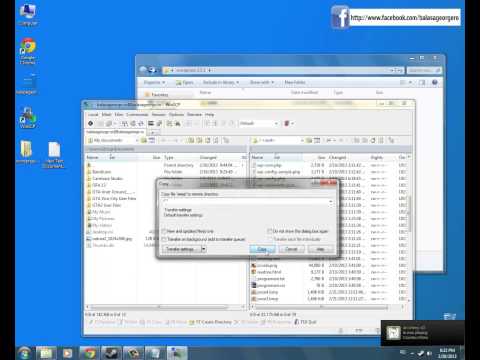Click Back arrow in the Explorer window
Screen dimensions: 480x360
click(144, 70)
